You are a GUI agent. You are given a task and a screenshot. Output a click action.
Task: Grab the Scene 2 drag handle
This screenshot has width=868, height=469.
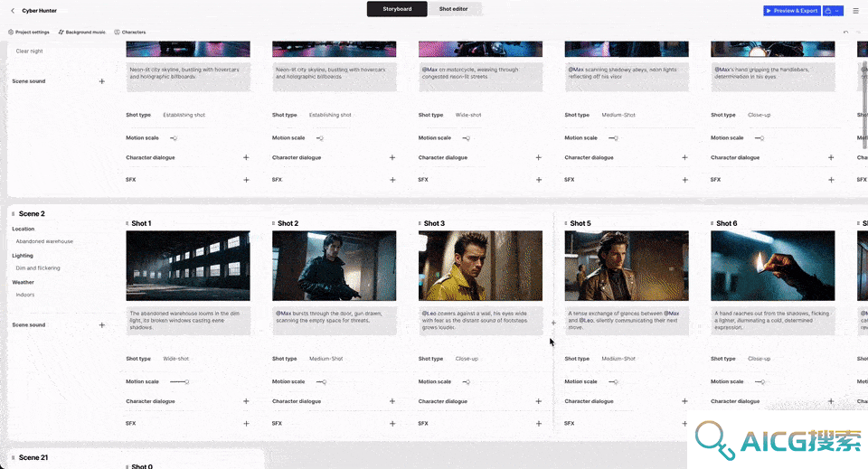click(x=13, y=214)
